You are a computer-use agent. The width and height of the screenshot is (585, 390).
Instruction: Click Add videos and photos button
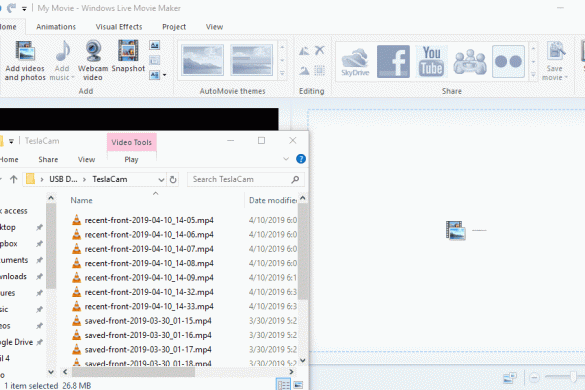coord(25,60)
